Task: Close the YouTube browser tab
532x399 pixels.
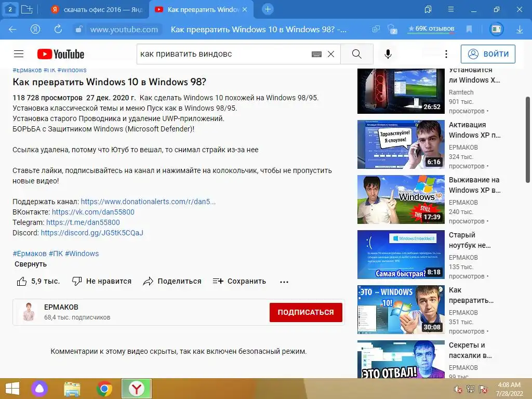Action: click(245, 9)
